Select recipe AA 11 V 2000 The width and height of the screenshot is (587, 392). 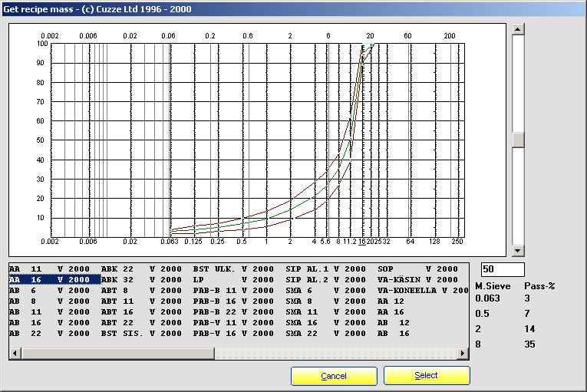click(x=50, y=268)
